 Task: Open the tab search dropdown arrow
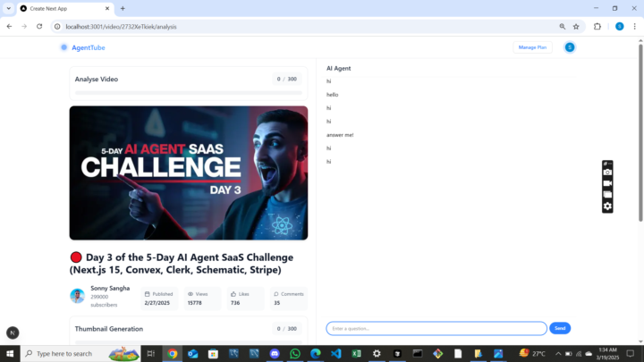(x=9, y=8)
